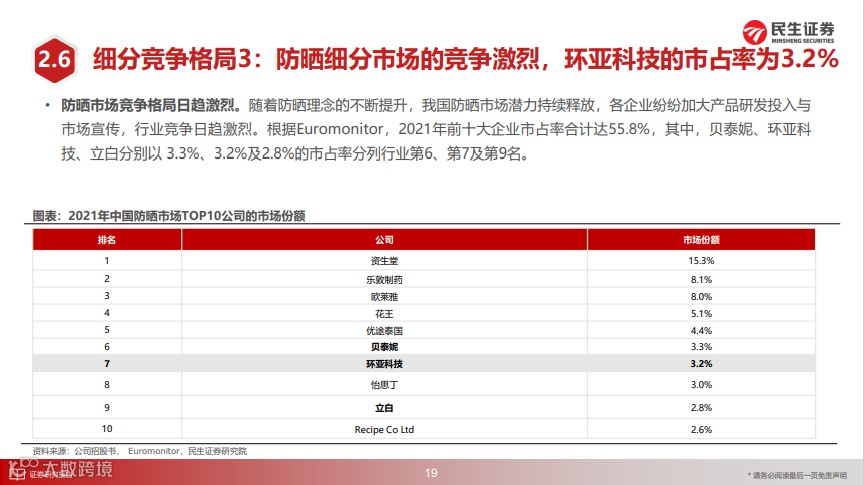864x485 pixels.
Task: Select the 贝泰妮 company cell
Action: [x=384, y=347]
